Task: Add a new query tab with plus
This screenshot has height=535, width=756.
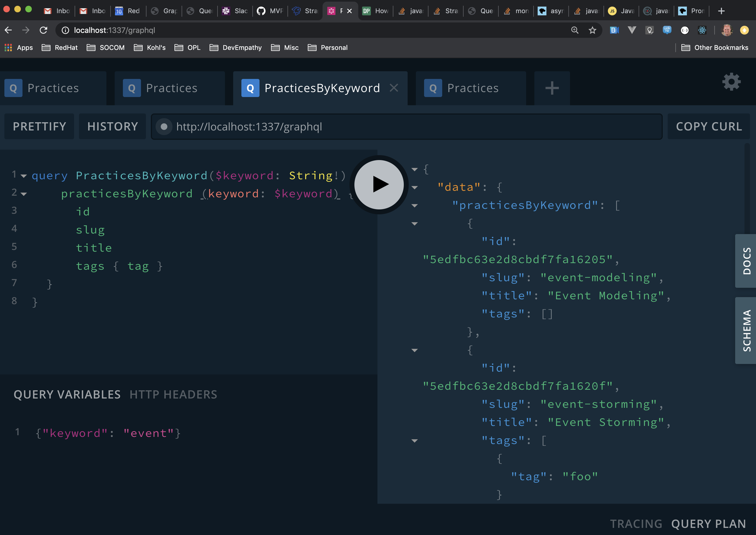Action: pyautogui.click(x=552, y=88)
